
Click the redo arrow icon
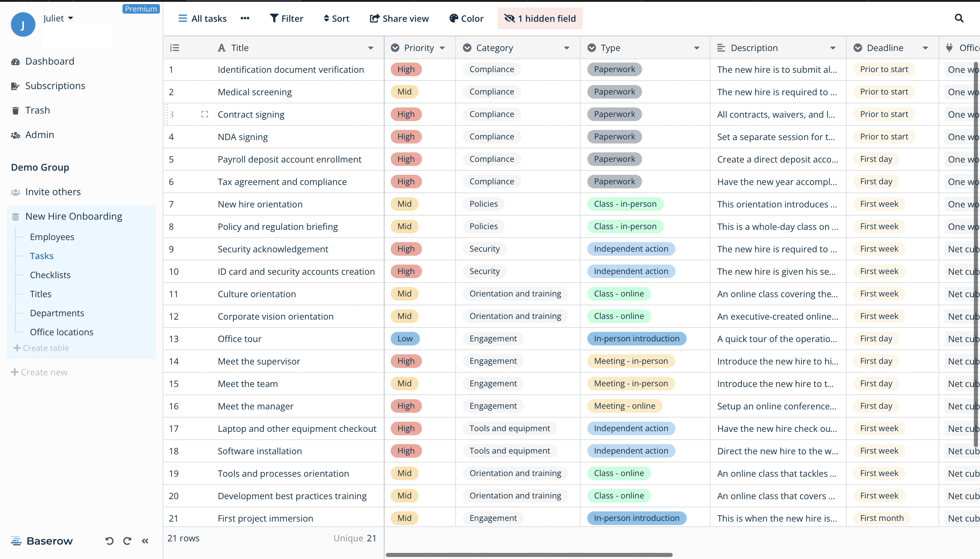(x=127, y=541)
